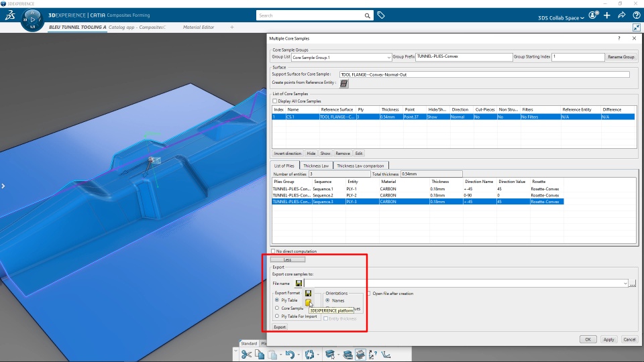Click the Remove button
644x362 pixels.
coord(343,154)
